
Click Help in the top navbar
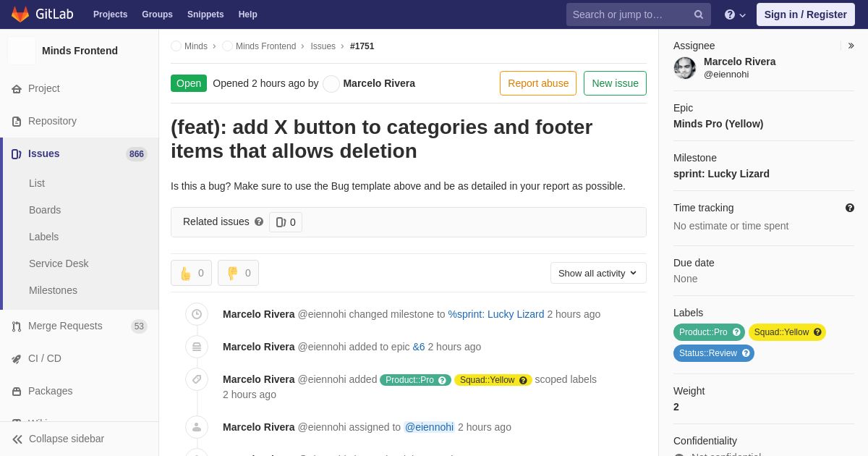coord(248,14)
